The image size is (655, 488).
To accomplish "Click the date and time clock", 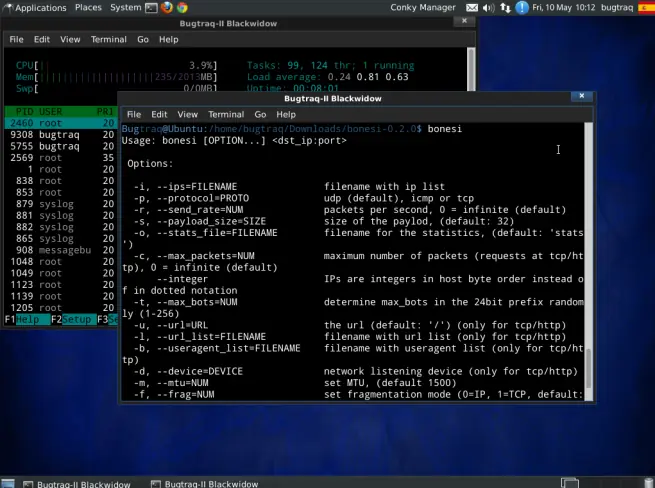I will [x=564, y=8].
